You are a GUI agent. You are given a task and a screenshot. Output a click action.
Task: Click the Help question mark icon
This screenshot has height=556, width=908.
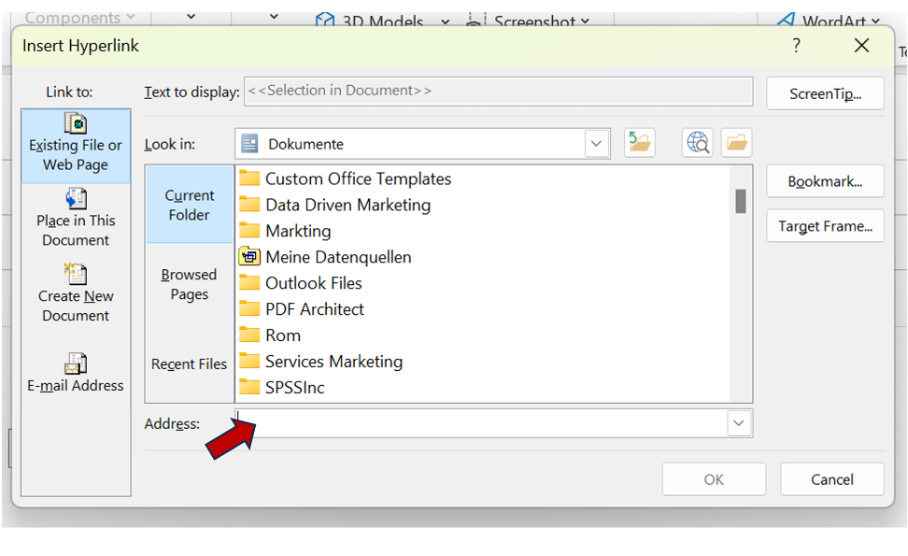click(x=797, y=46)
